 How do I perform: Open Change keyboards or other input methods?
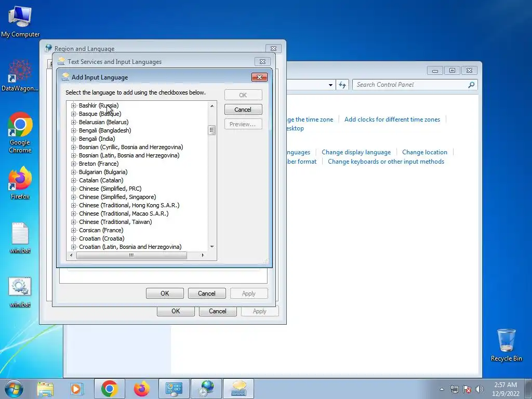[386, 162]
